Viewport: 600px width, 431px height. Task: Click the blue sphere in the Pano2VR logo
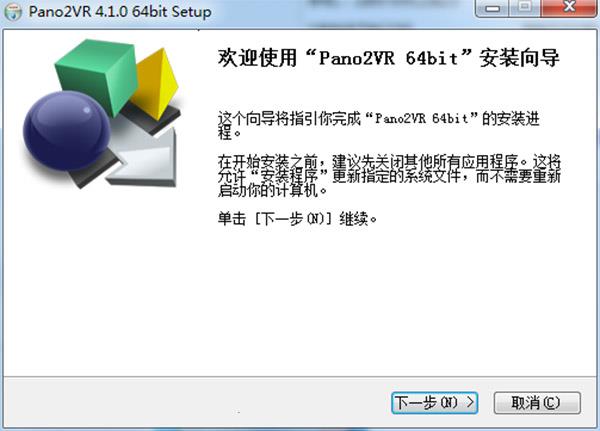pos(67,131)
